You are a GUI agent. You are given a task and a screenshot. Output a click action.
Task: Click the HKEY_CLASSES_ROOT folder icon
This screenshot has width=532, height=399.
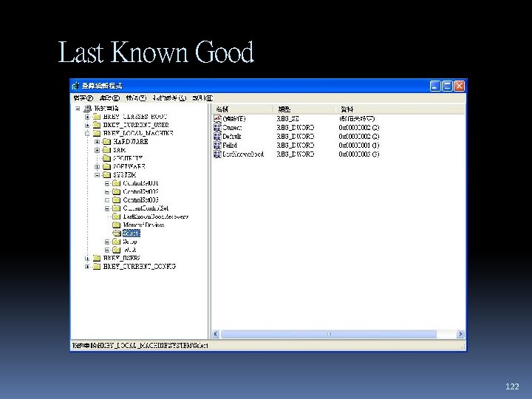click(x=97, y=117)
